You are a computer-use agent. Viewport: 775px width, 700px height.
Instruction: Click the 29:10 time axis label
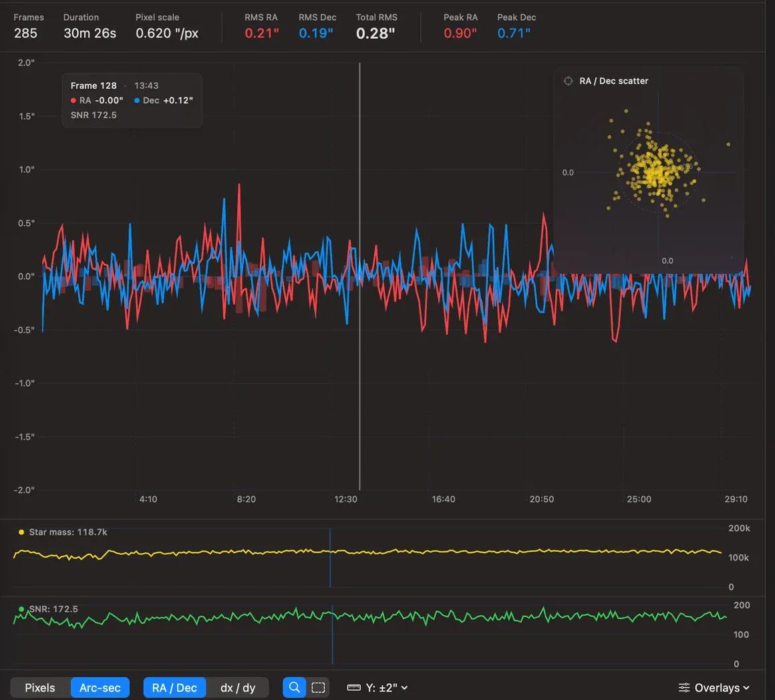(x=736, y=500)
